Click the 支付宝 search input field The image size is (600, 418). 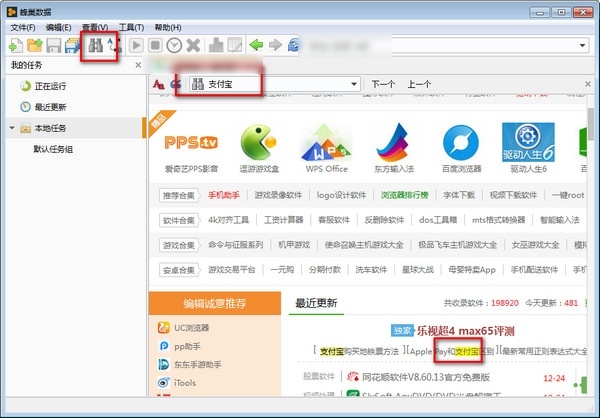[274, 84]
